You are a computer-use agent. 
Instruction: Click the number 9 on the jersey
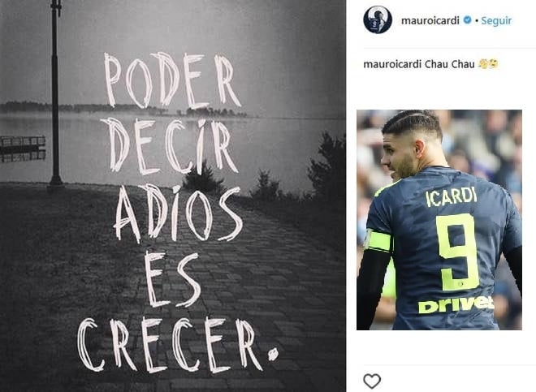458,252
